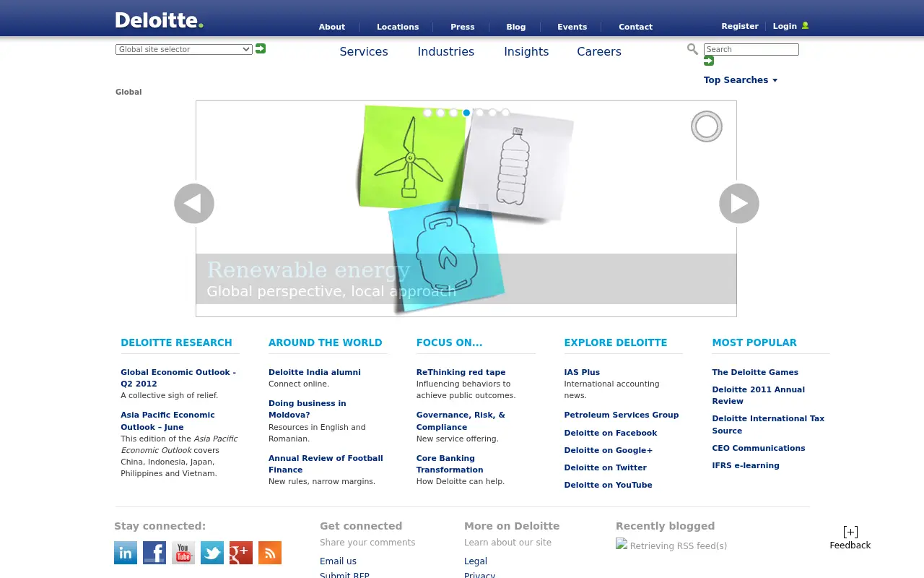Go to previous carousel slide arrow
924x578 pixels.
194,204
